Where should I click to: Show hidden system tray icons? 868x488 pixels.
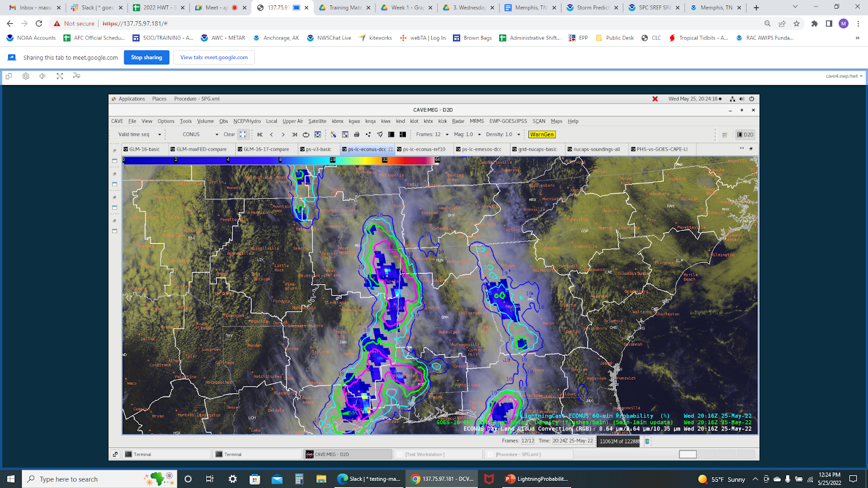pos(755,479)
